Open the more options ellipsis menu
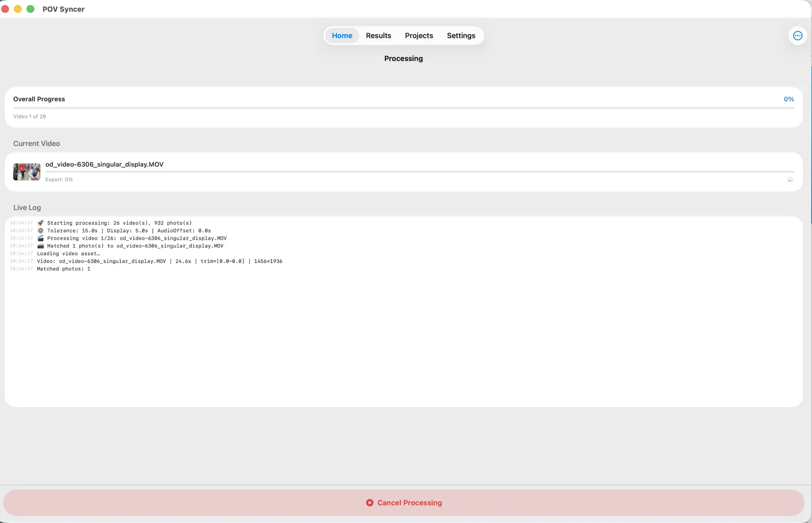The width and height of the screenshot is (812, 523). 797,36
